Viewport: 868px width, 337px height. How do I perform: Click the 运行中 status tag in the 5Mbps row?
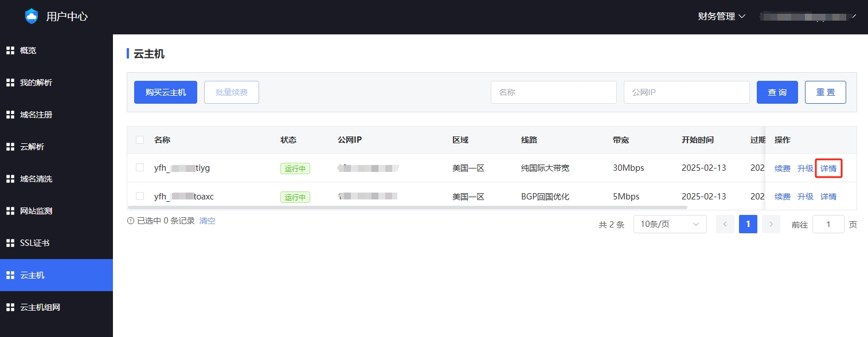click(x=295, y=197)
